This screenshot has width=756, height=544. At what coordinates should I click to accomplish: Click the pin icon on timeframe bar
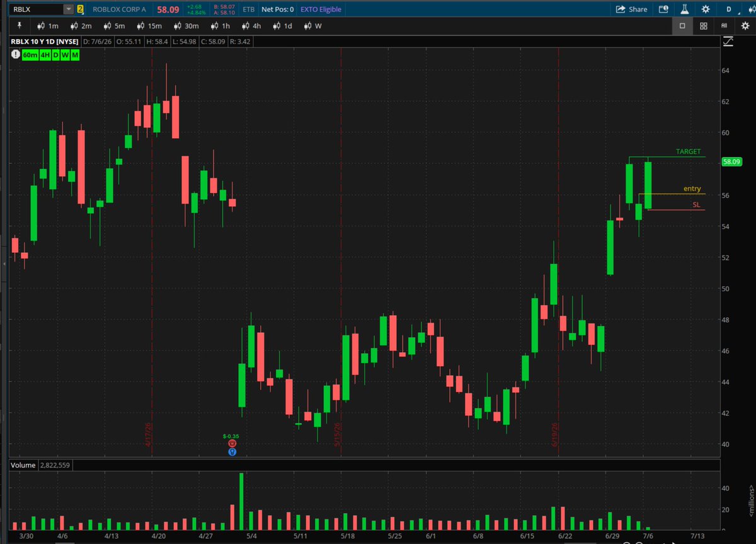(20, 26)
